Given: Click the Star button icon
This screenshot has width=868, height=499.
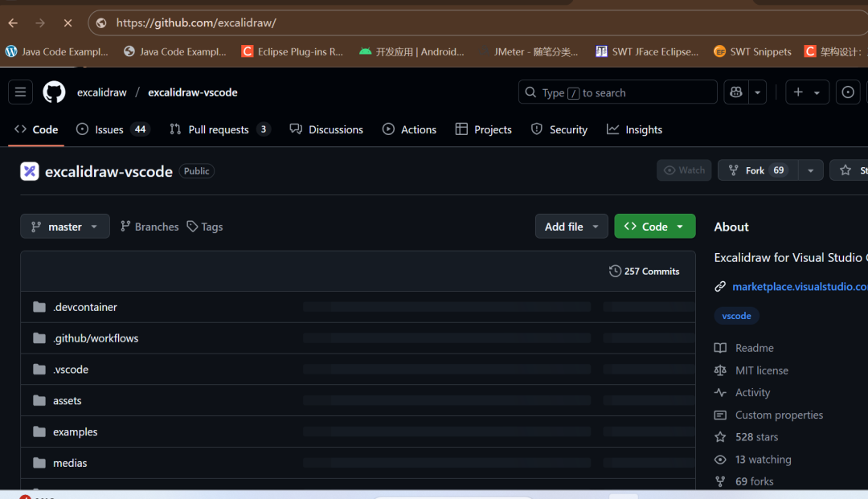Looking at the screenshot, I should [845, 170].
